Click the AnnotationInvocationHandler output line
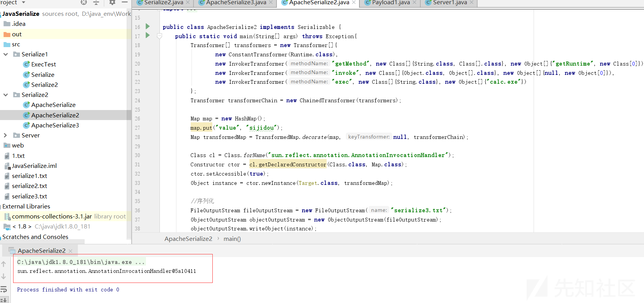This screenshot has height=303, width=644. tap(107, 271)
